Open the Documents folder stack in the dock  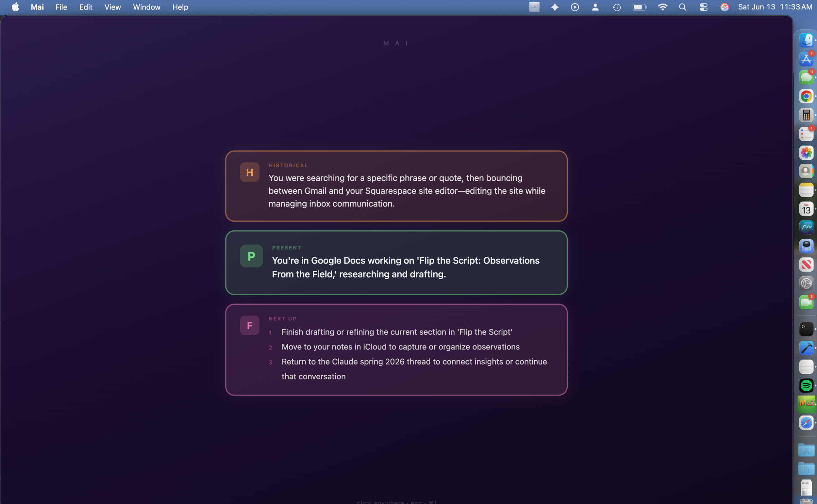tap(806, 469)
